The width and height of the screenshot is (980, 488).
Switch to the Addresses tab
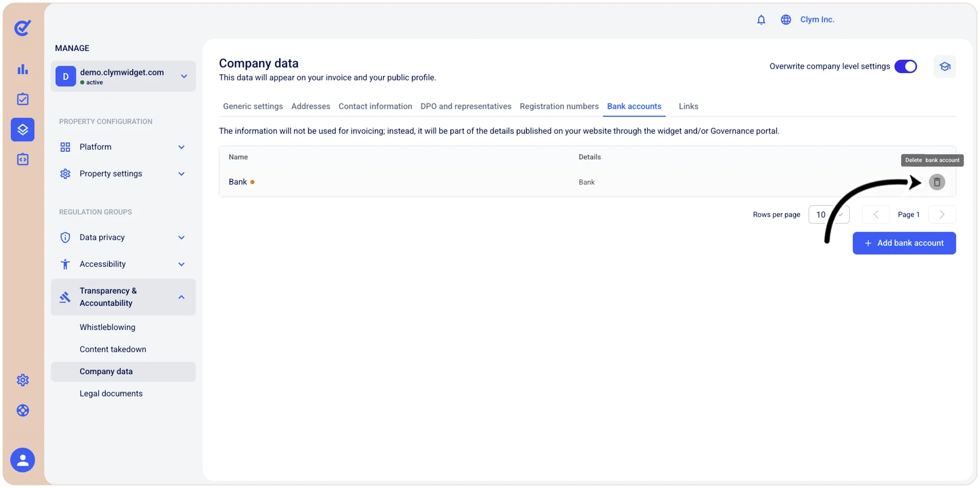pos(310,106)
